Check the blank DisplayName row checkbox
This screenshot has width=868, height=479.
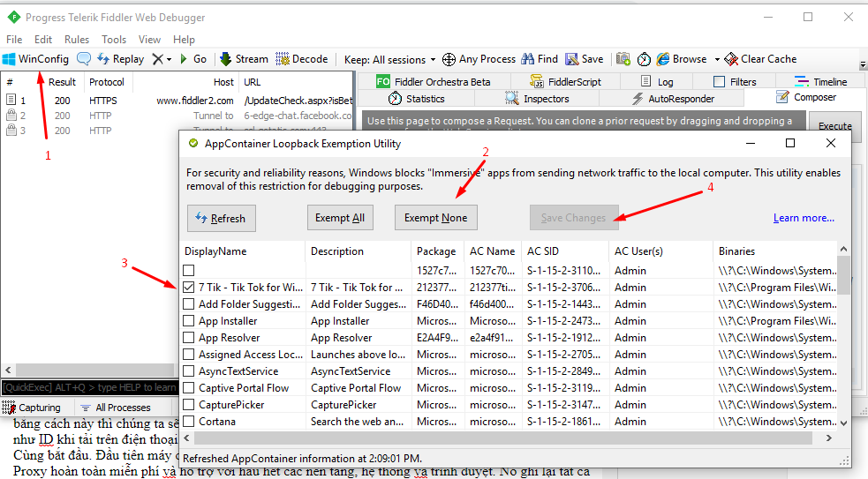pos(189,271)
